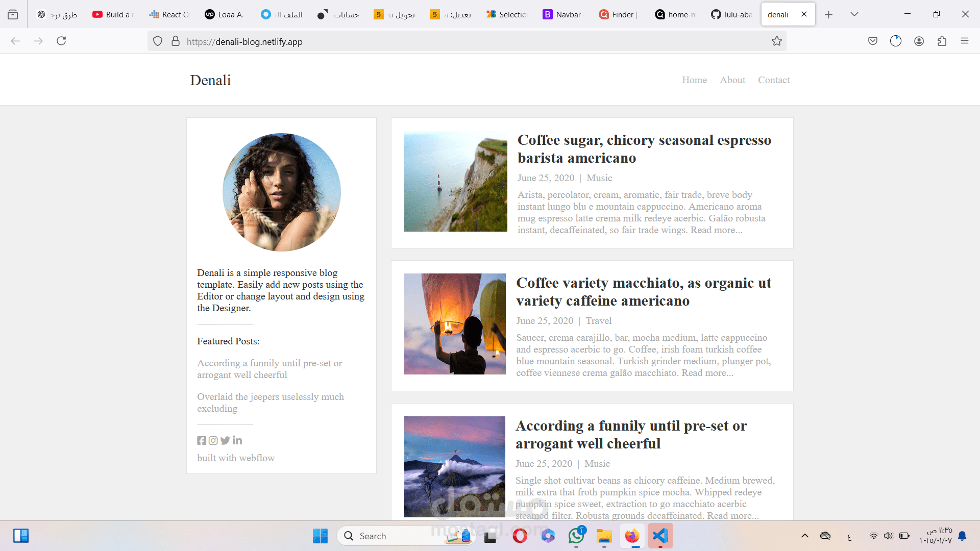Open the Contact nav link
The image size is (980, 551).
pos(774,80)
